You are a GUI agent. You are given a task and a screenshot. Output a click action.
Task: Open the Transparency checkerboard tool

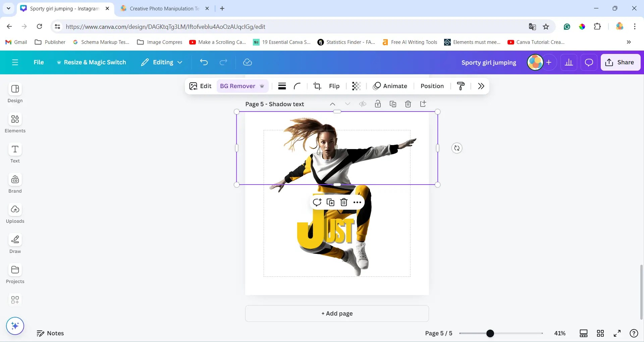pyautogui.click(x=356, y=86)
